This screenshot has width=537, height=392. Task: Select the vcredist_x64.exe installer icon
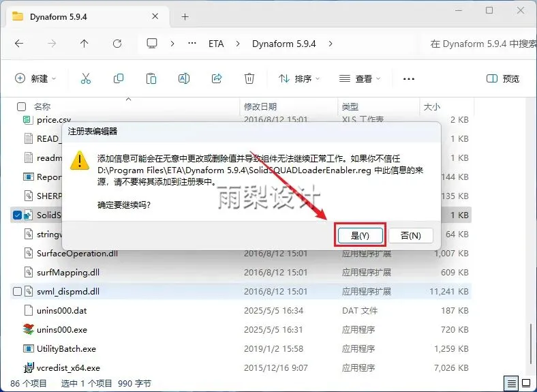coord(28,367)
